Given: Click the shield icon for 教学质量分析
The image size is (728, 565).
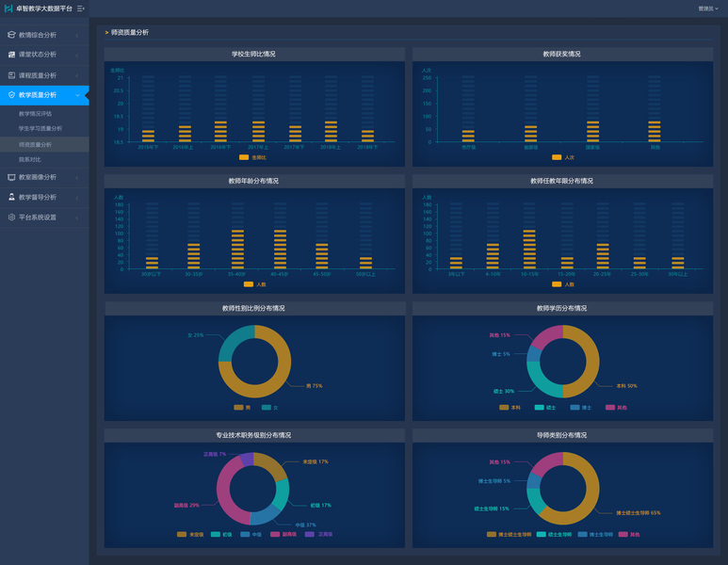Looking at the screenshot, I should pyautogui.click(x=11, y=95).
